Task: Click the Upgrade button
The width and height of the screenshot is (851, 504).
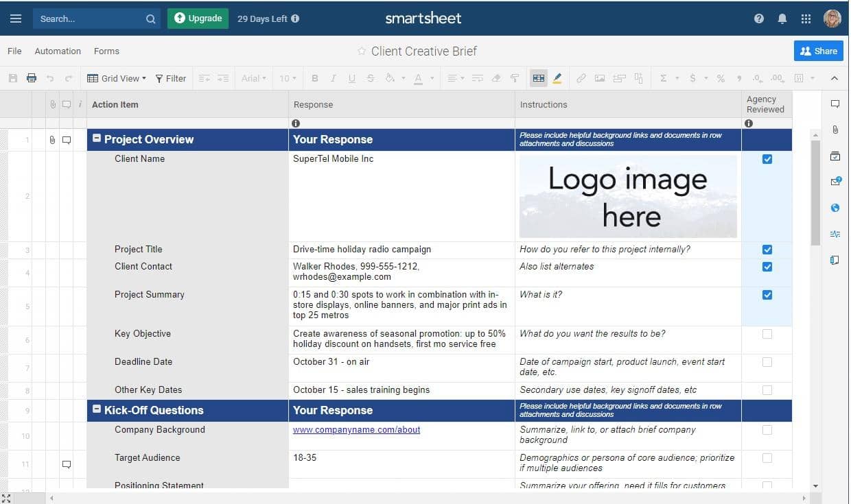Action: (x=198, y=19)
